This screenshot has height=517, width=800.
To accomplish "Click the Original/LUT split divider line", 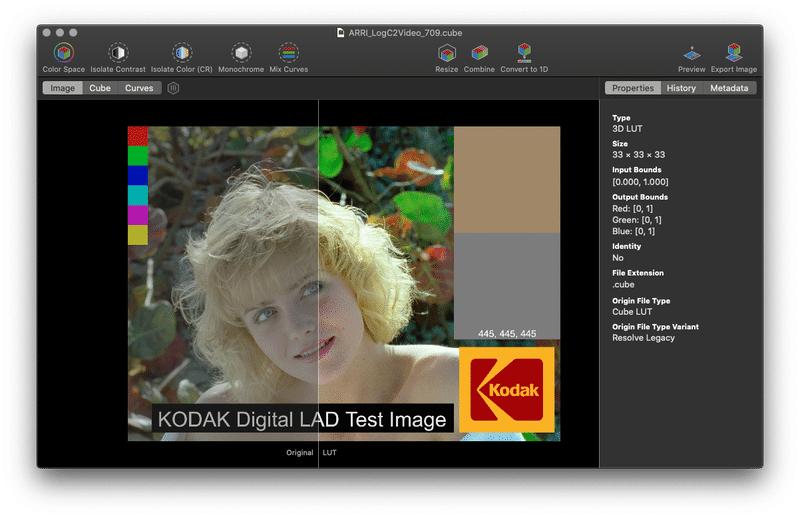I will [318, 283].
